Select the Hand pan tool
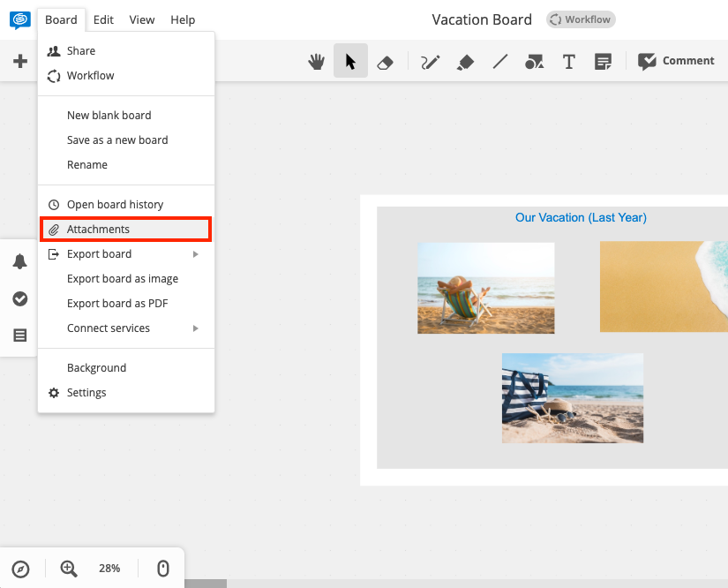The height and width of the screenshot is (588, 728). point(316,61)
